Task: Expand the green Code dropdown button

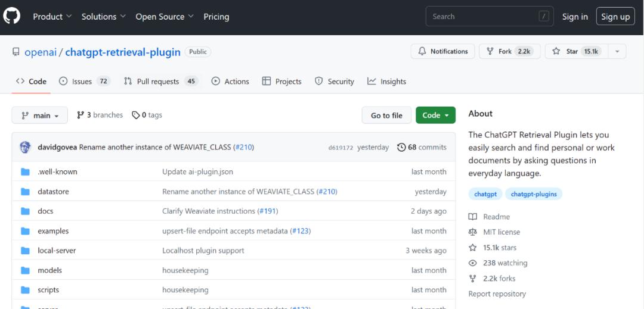Action: point(435,116)
